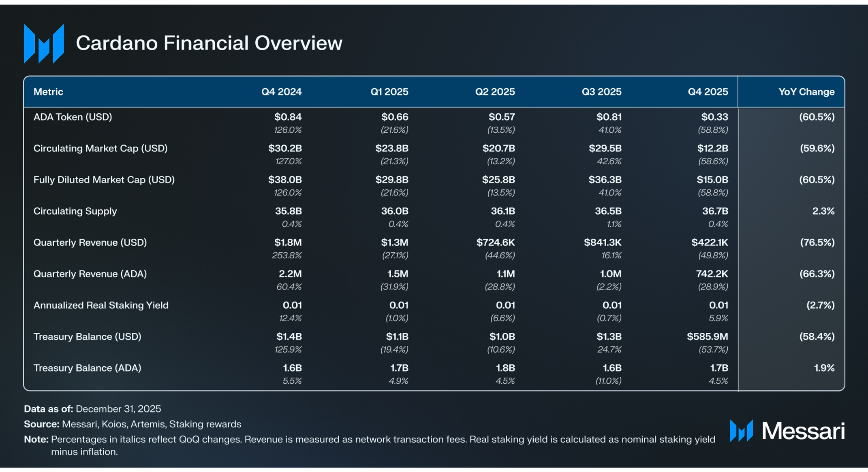Click the ADA Token (USD) row label
The image size is (868, 472).
[73, 117]
